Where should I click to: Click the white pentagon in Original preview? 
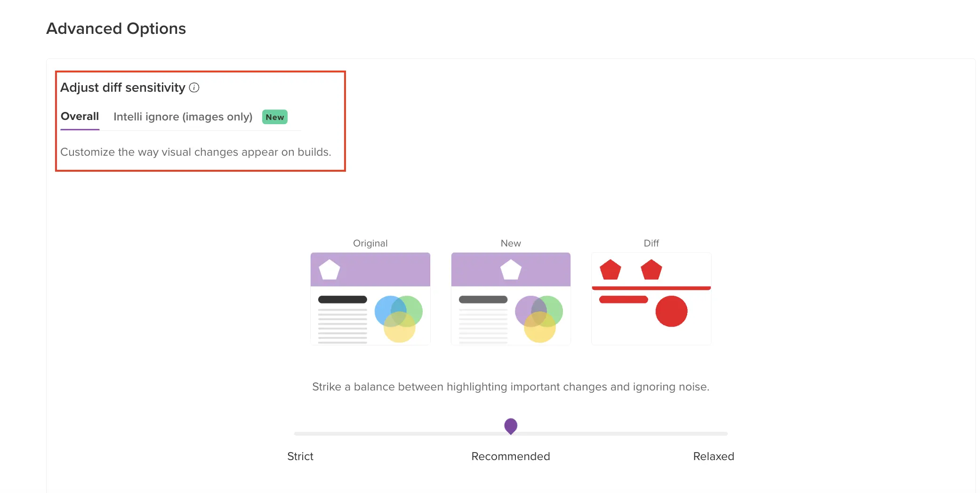329,270
